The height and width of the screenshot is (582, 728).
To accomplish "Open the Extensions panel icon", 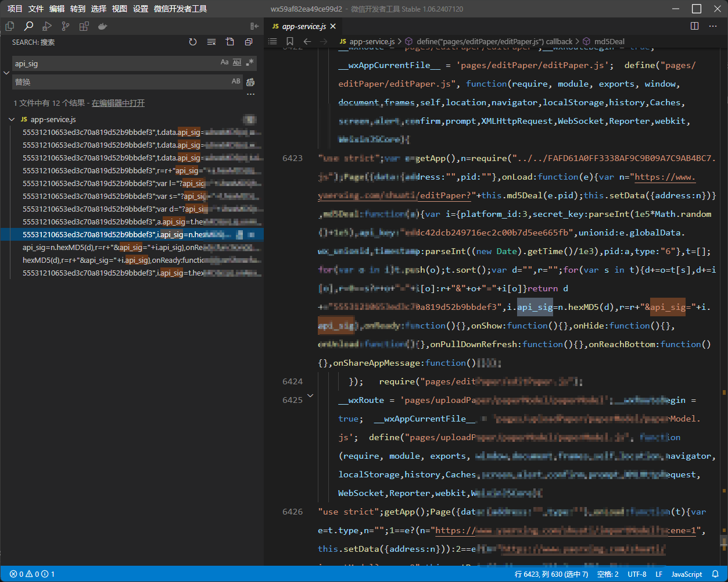I will [84, 26].
